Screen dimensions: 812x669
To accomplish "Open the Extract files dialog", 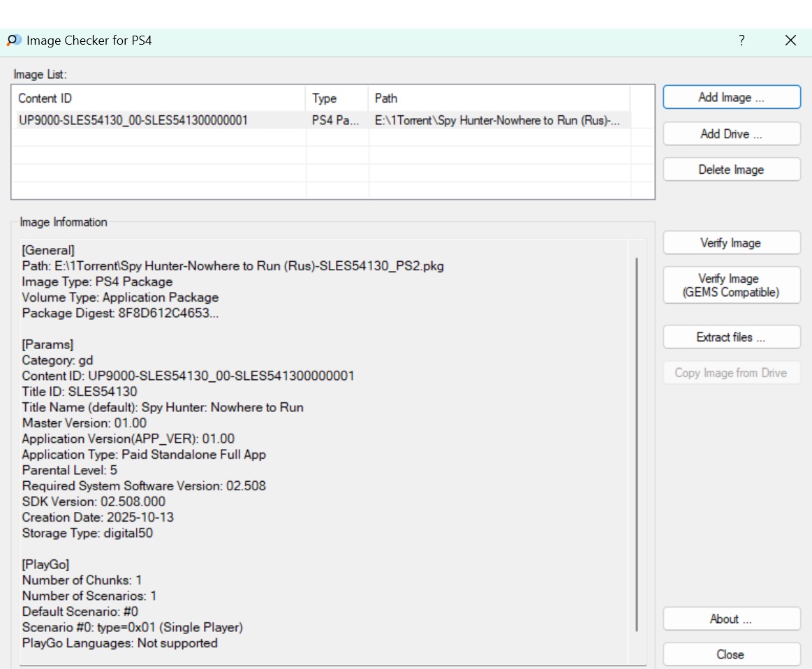I will point(731,337).
